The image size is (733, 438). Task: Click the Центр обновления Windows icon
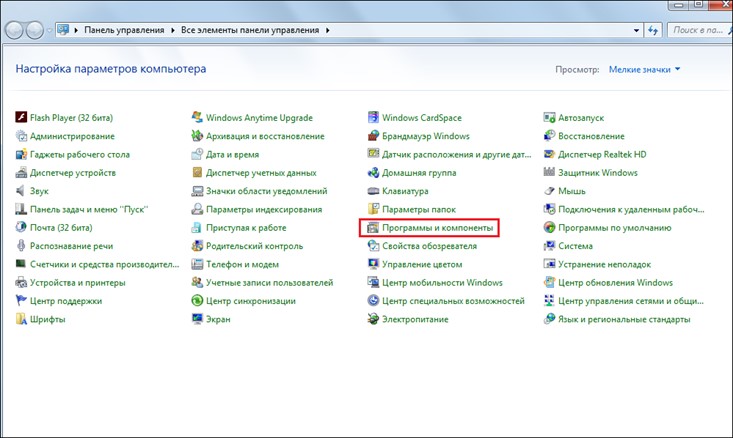pyautogui.click(x=549, y=283)
